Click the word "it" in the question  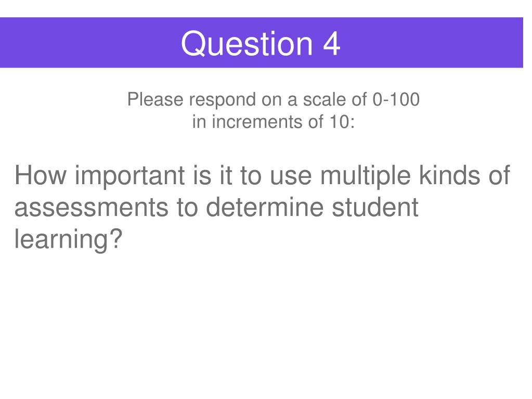[x=226, y=175]
